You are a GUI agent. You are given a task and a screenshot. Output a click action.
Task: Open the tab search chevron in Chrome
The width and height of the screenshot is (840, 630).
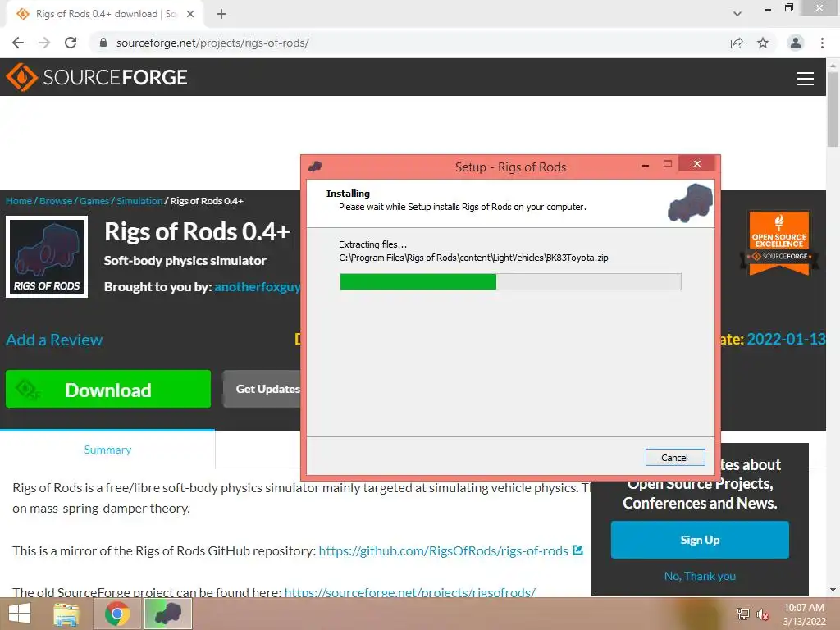coord(737,14)
